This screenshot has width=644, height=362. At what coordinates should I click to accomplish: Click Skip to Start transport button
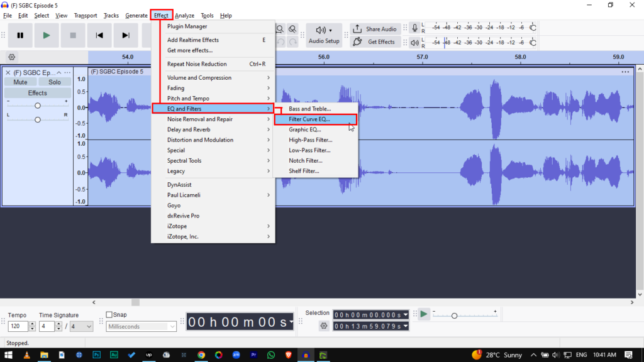[x=99, y=36]
